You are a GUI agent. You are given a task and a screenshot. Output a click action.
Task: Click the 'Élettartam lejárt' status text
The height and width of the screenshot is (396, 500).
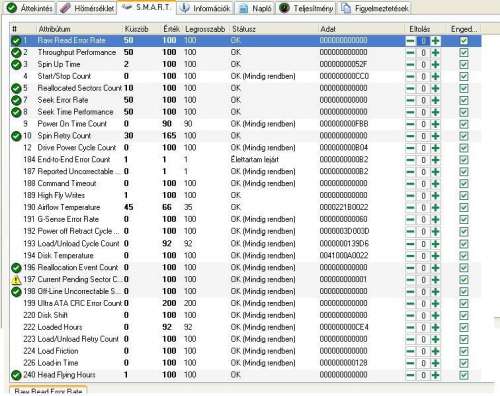click(x=255, y=160)
